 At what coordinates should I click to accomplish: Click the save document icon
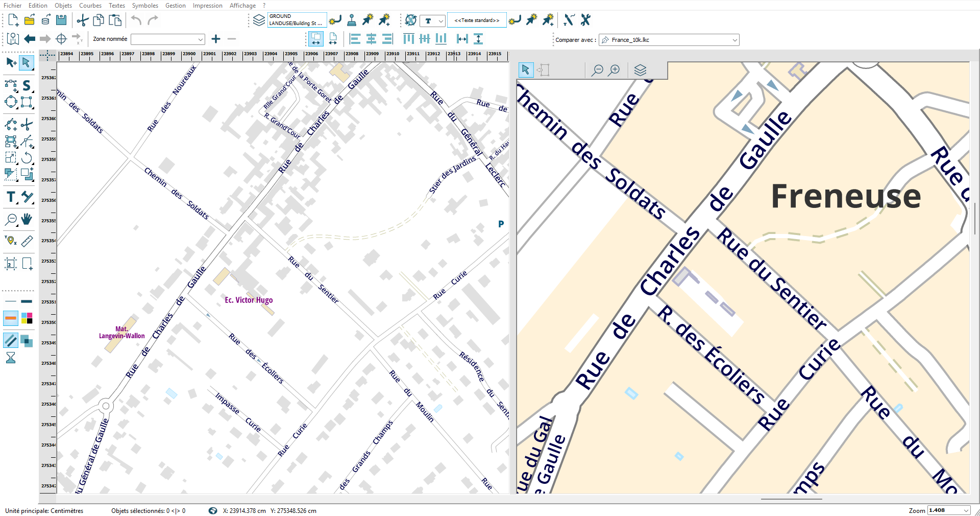(61, 20)
